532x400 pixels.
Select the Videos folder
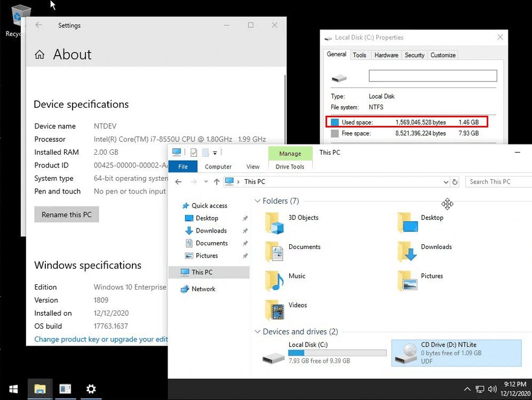285,310
